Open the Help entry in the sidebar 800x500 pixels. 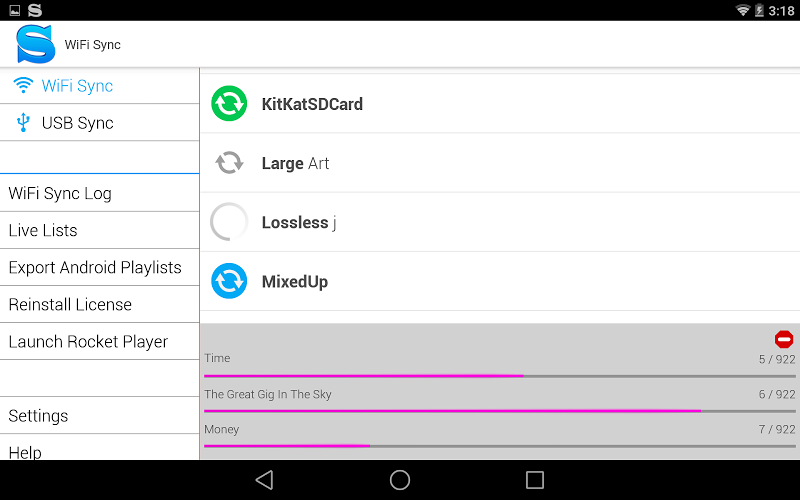(25, 451)
